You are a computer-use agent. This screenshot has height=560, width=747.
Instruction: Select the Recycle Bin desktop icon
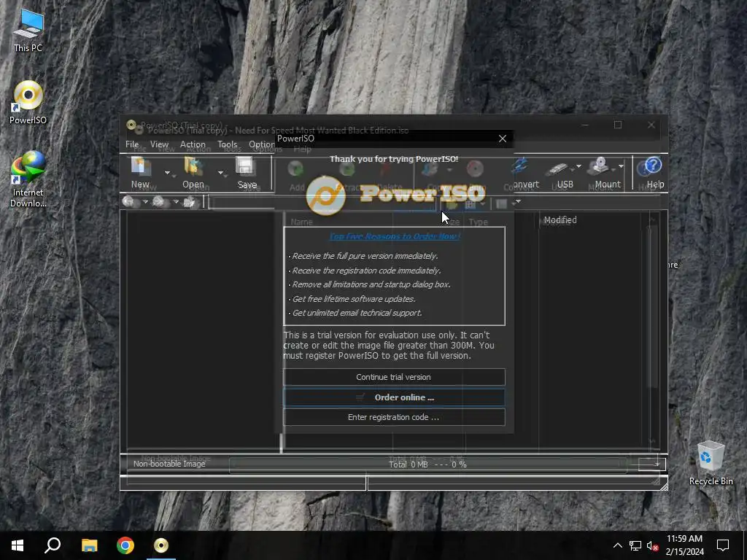[x=711, y=463]
